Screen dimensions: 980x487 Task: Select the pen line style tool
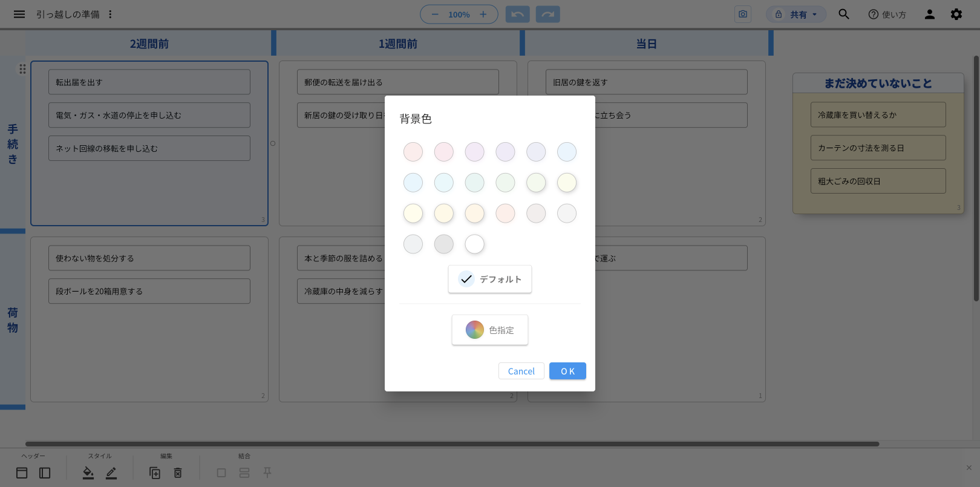tap(111, 473)
